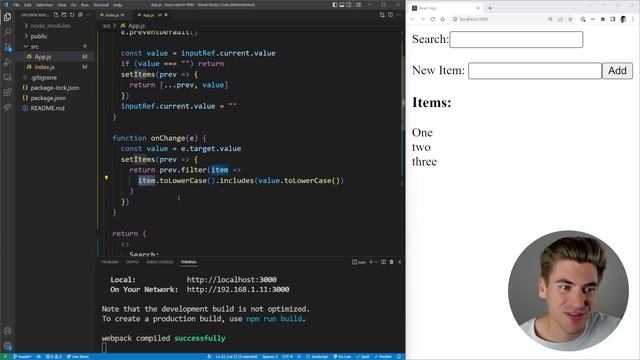Open the File menu
Image resolution: width=640 pixels, height=360 pixels.
(x=16, y=5)
